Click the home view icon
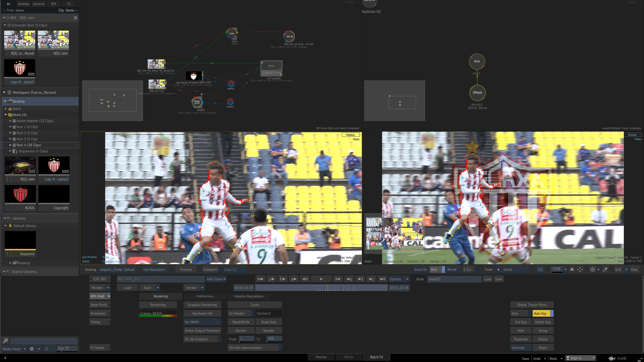 tap(572, 269)
